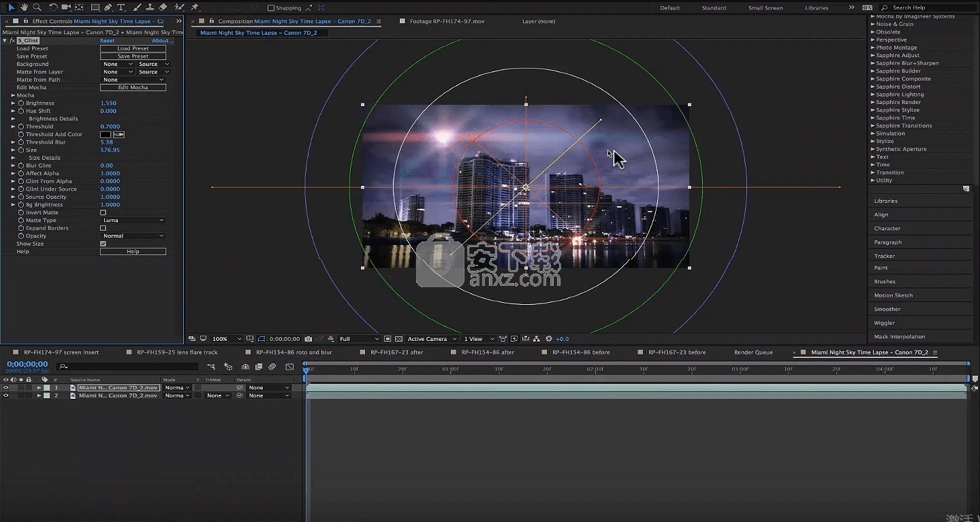This screenshot has width=980, height=522.
Task: Select the Pan Behind anchor point tool
Action: pyautogui.click(x=79, y=7)
